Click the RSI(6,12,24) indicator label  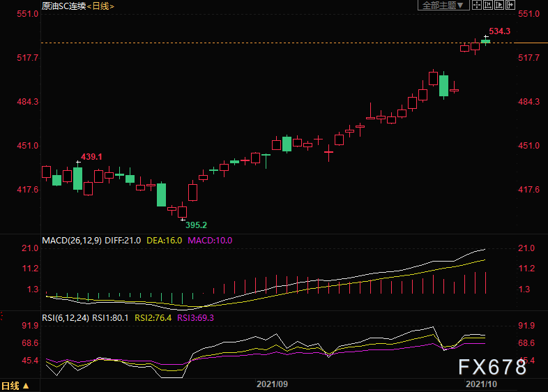coord(66,318)
